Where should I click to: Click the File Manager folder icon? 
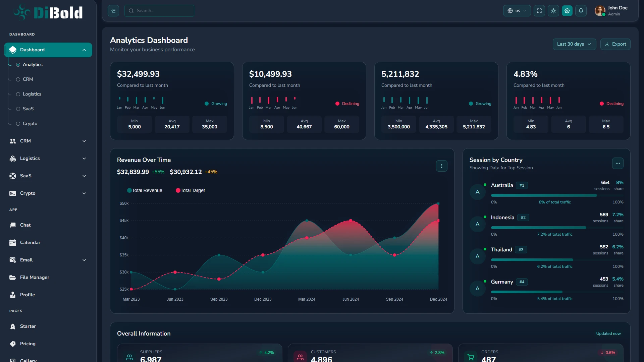pyautogui.click(x=13, y=278)
